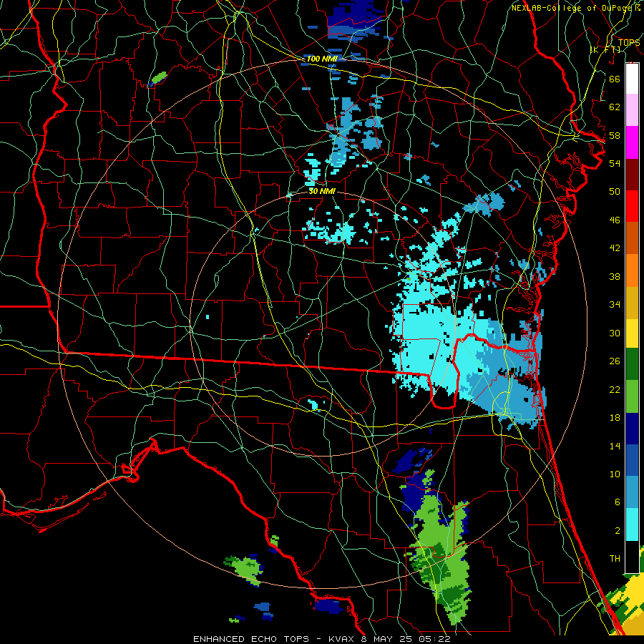The image size is (644, 644).
Task: Click the '100 NMI' range ring label
Action: pyautogui.click(x=322, y=59)
